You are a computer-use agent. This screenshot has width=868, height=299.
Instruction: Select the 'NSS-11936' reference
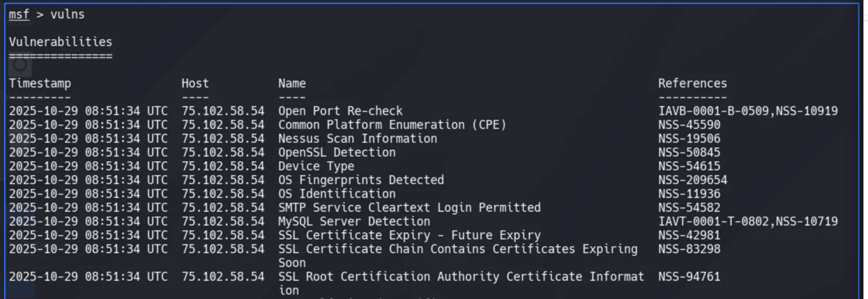(689, 193)
